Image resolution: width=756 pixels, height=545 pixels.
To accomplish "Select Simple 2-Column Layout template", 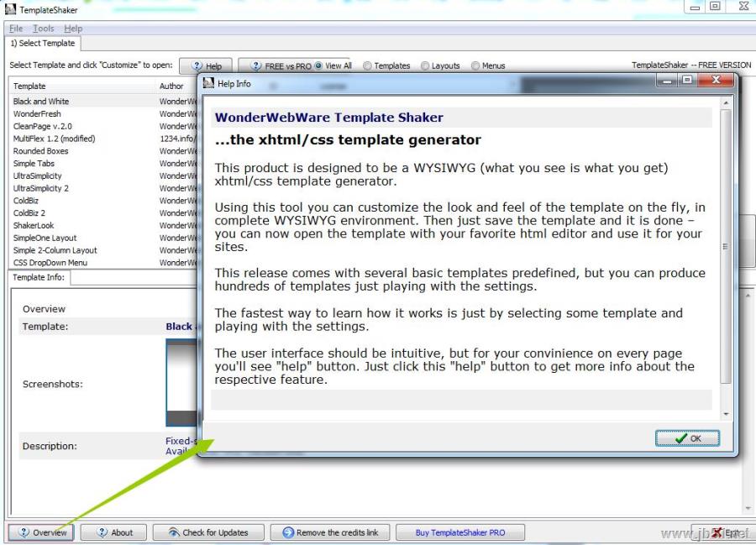I will click(103, 250).
